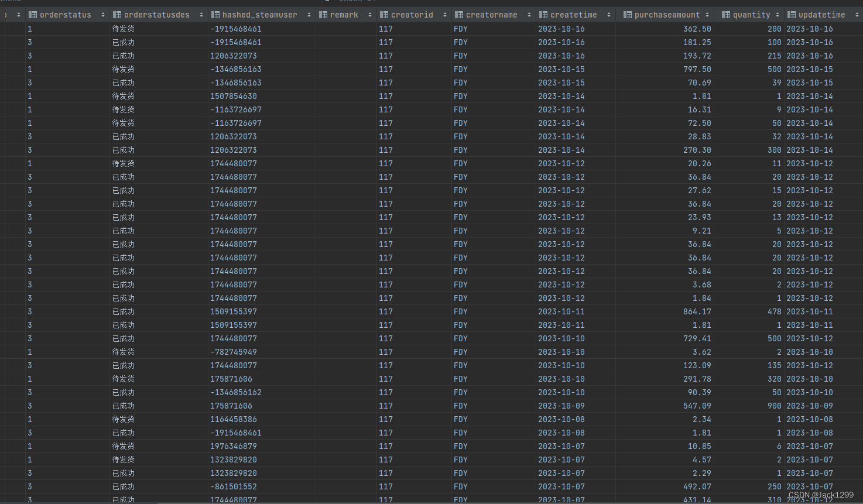Click the hashed_steamuser column icon

click(215, 15)
